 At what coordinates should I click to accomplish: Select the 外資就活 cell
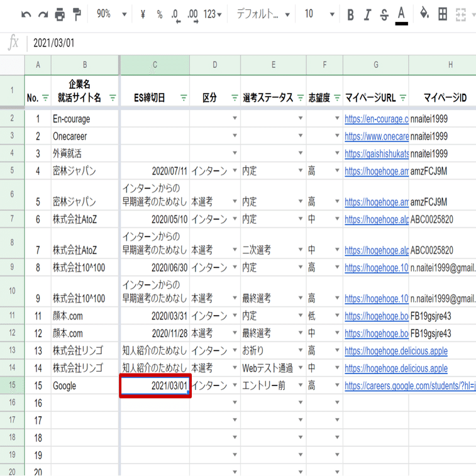85,153
